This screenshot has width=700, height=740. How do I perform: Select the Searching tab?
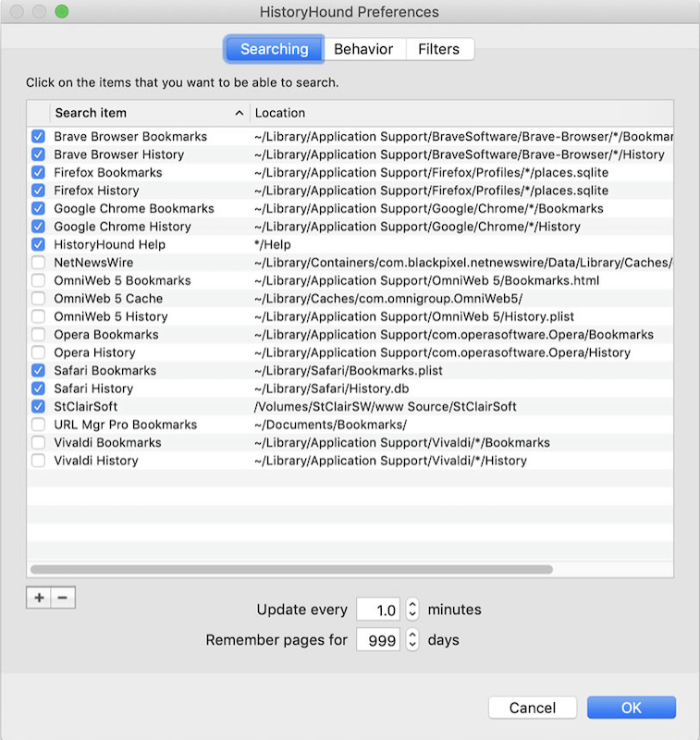tap(274, 49)
